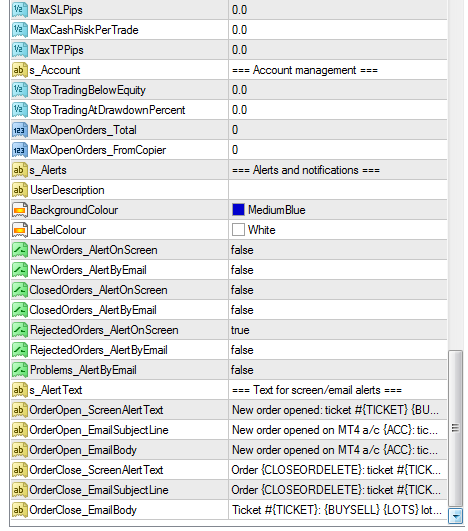Screen dimensions: 468x531
Task: Edit the StopTradingAtDrawdownPercent value field
Action: point(338,110)
